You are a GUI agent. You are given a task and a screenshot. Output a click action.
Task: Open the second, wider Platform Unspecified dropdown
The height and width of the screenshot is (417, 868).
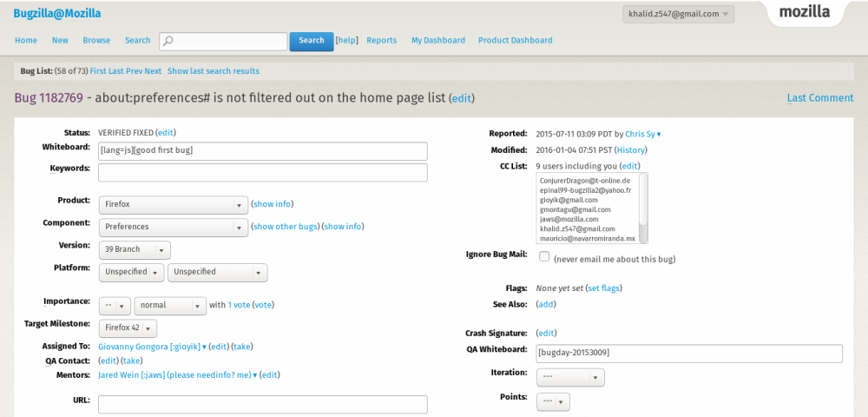[217, 273]
